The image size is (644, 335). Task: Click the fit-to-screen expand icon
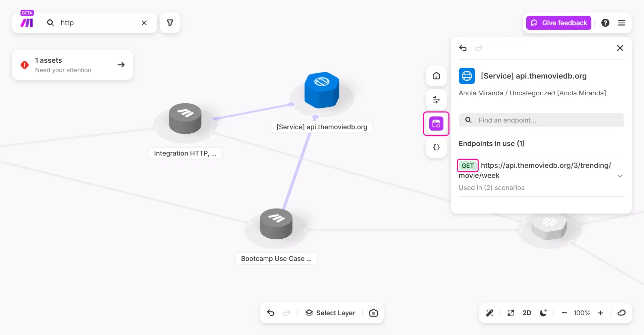click(x=511, y=313)
